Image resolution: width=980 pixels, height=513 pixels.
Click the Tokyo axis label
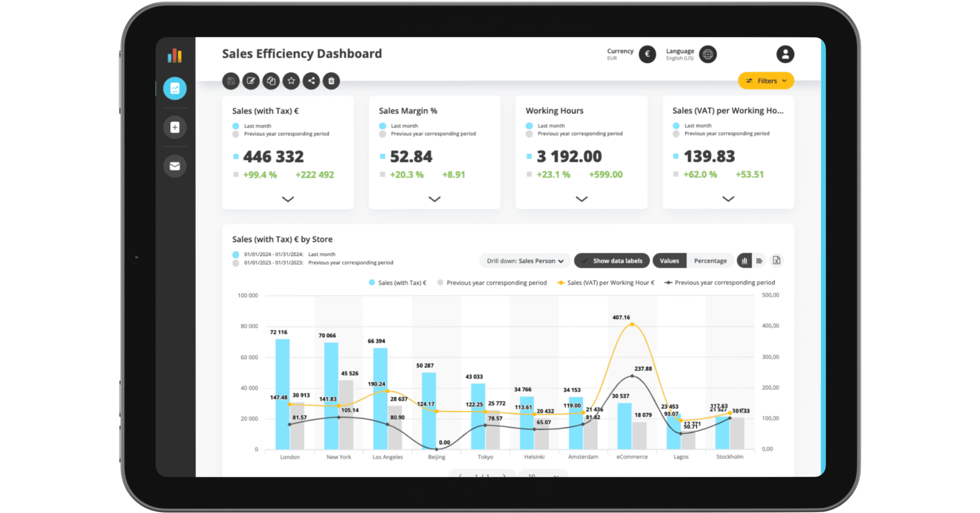tap(485, 457)
